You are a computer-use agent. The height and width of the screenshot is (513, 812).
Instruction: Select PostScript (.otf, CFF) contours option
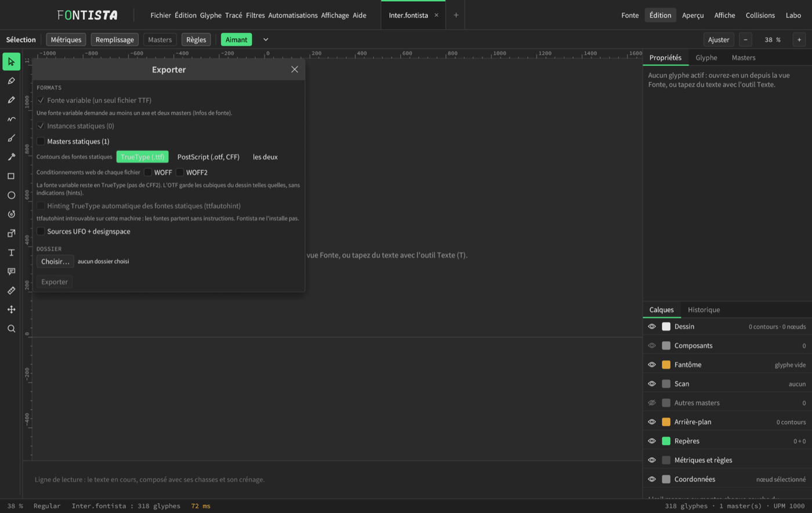[208, 157]
